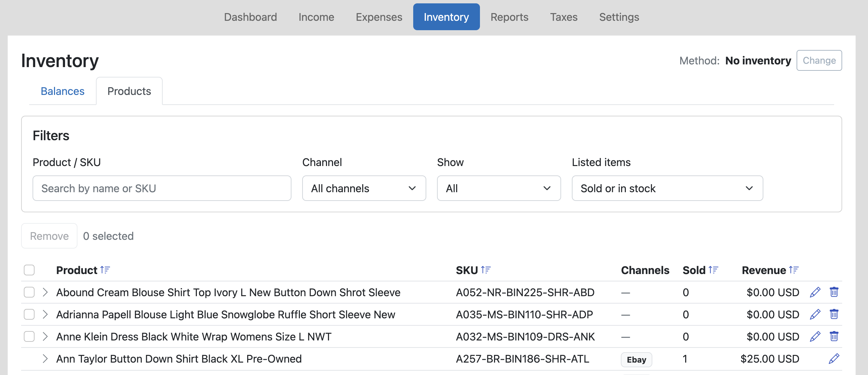Delete the Abound Cream Blouse product
Viewport: 868px width, 375px height.
coord(834,292)
